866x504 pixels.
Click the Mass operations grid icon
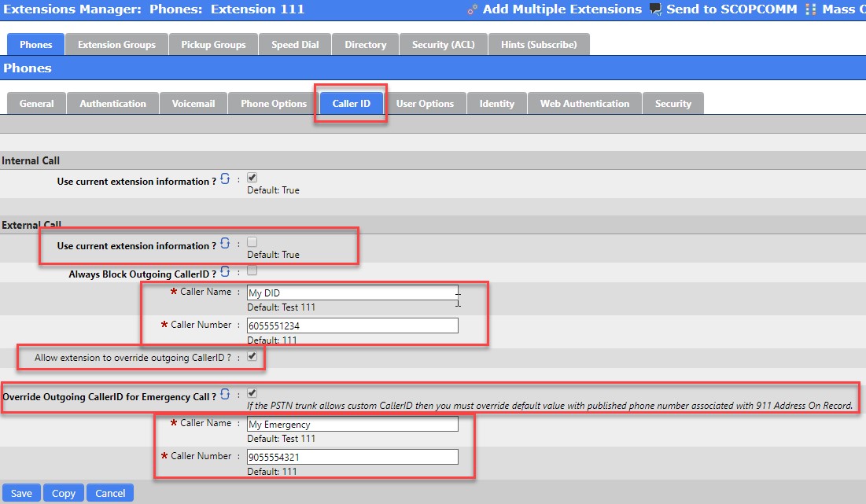tap(810, 10)
